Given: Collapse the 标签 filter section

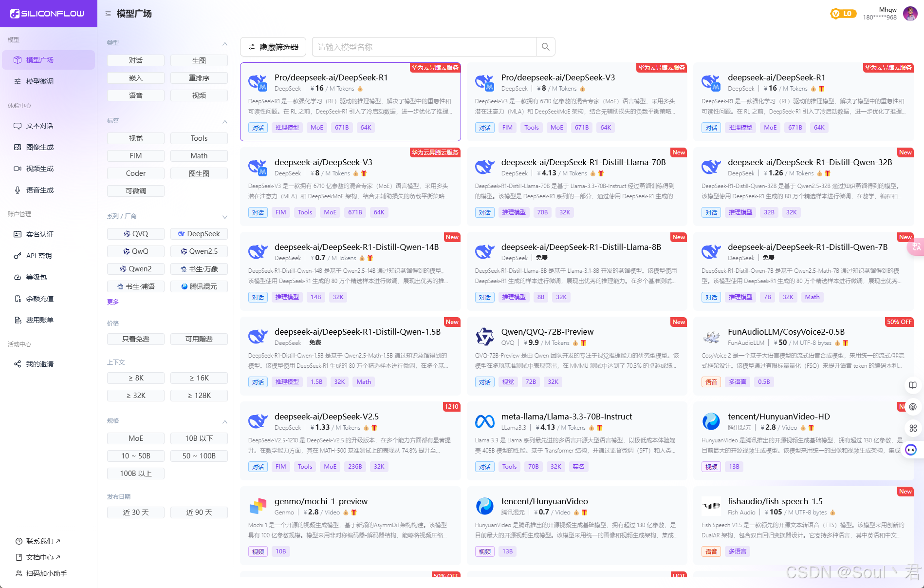Looking at the screenshot, I should (x=225, y=121).
